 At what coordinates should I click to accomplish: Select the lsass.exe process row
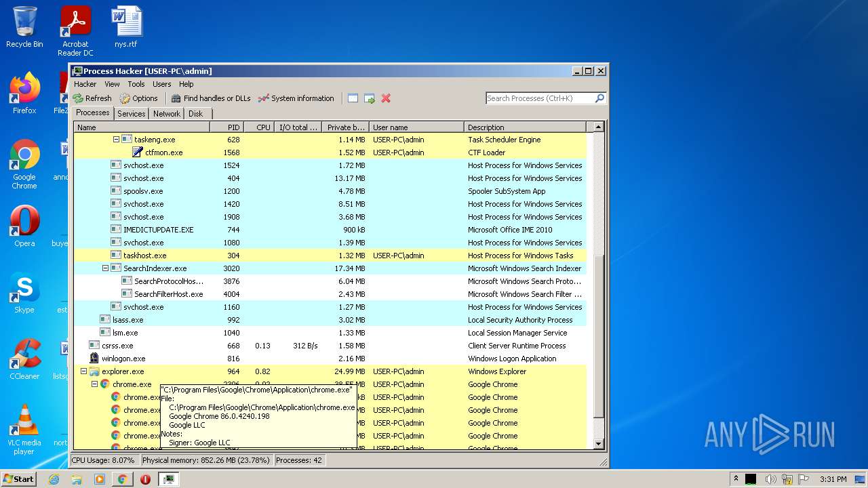tap(330, 320)
